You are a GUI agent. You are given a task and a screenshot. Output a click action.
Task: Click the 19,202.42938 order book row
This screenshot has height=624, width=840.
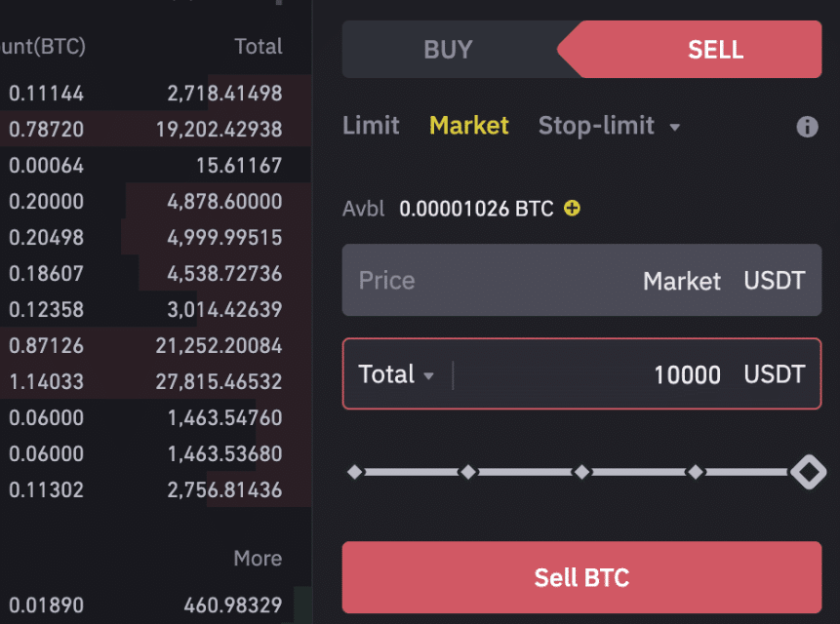[156, 129]
